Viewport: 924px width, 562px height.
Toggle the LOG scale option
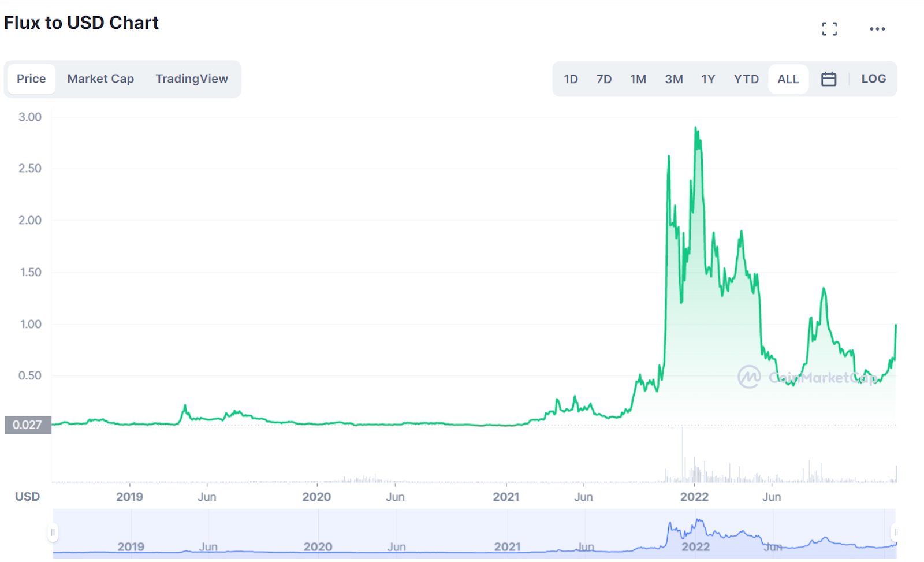(873, 79)
